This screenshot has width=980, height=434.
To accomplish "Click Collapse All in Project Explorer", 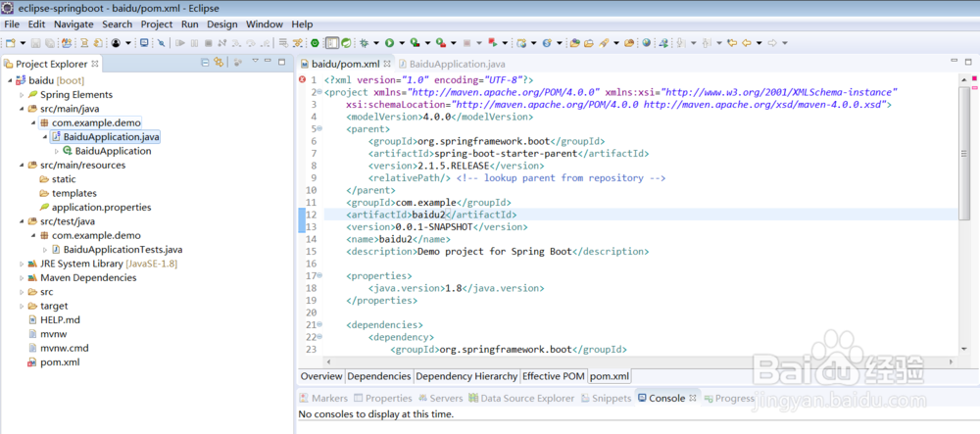I will point(205,62).
